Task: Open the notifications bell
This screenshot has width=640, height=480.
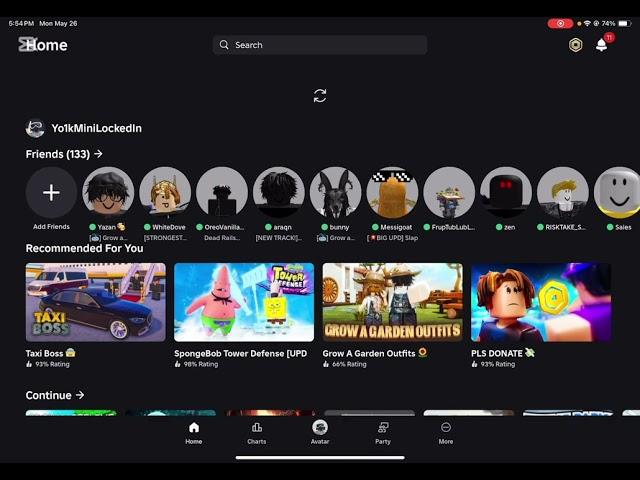Action: click(602, 44)
